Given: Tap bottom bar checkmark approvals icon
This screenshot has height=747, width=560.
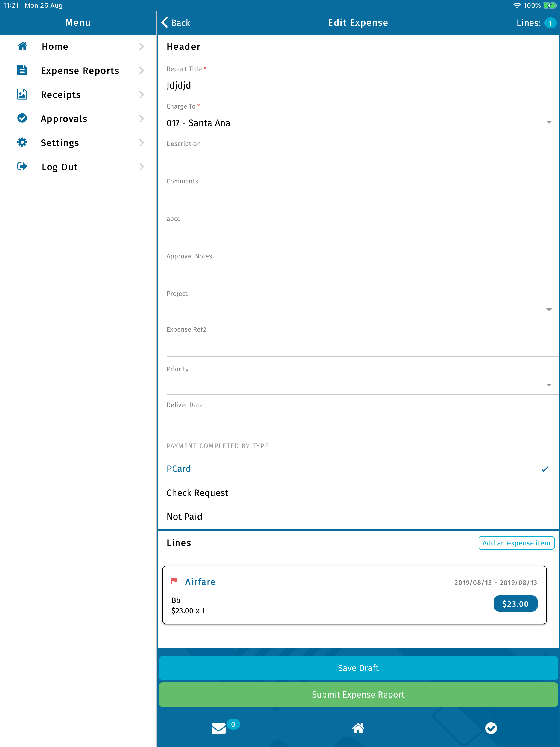Looking at the screenshot, I should 491,728.
